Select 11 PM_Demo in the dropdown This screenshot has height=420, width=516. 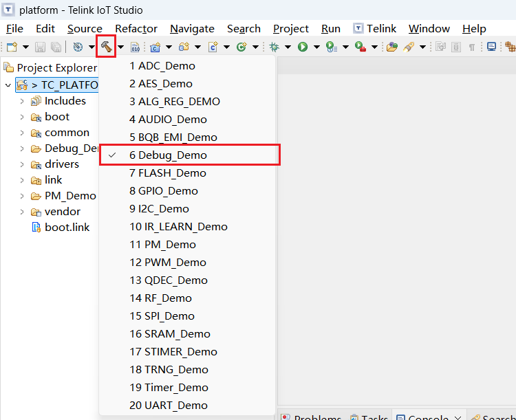pyautogui.click(x=187, y=244)
